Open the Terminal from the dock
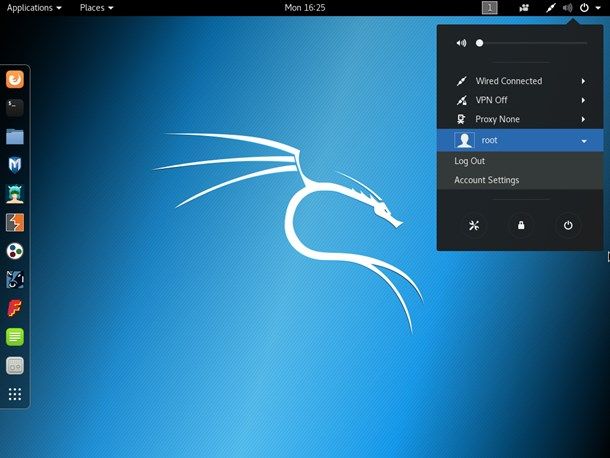This screenshot has height=458, width=610. tap(15, 108)
